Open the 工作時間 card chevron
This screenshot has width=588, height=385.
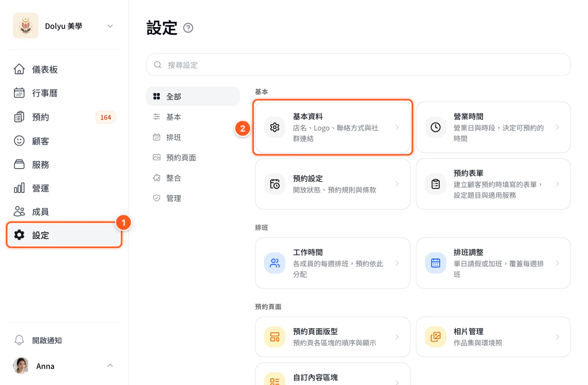point(397,263)
